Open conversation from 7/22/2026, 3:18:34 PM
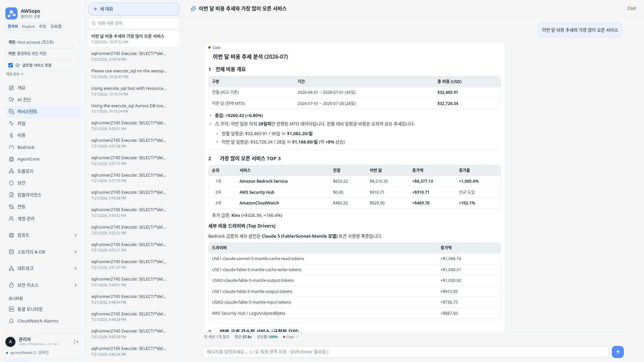 (x=134, y=56)
